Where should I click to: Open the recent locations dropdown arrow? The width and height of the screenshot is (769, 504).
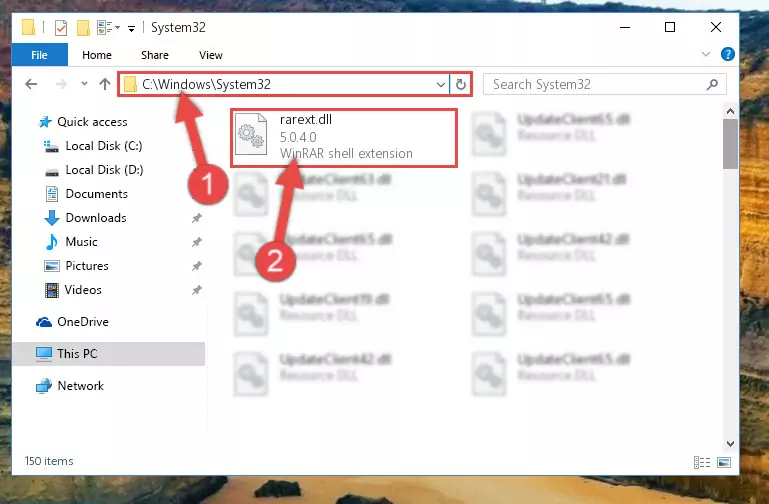click(x=84, y=84)
